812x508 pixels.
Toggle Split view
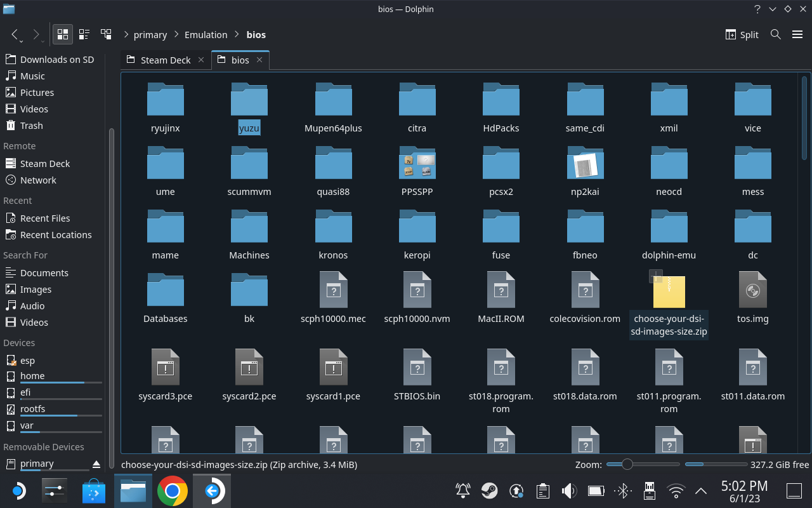coord(742,34)
